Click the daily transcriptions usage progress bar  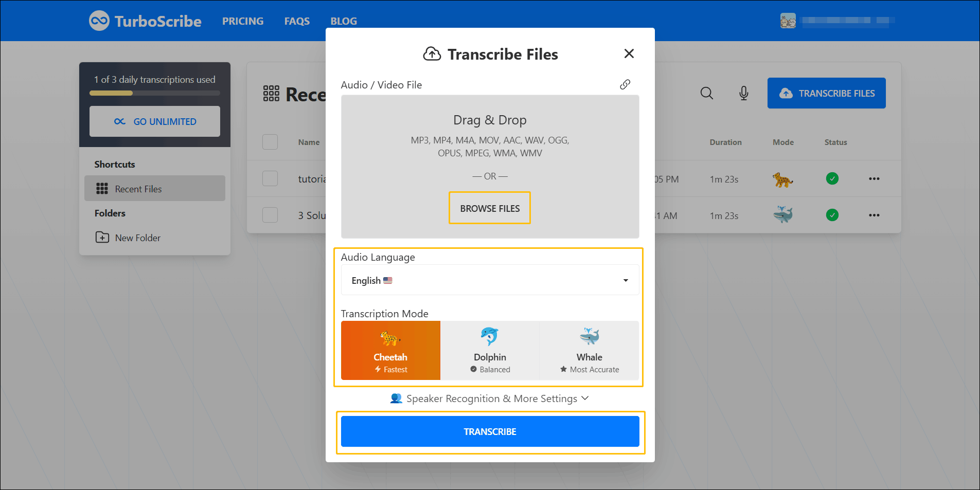pos(154,93)
